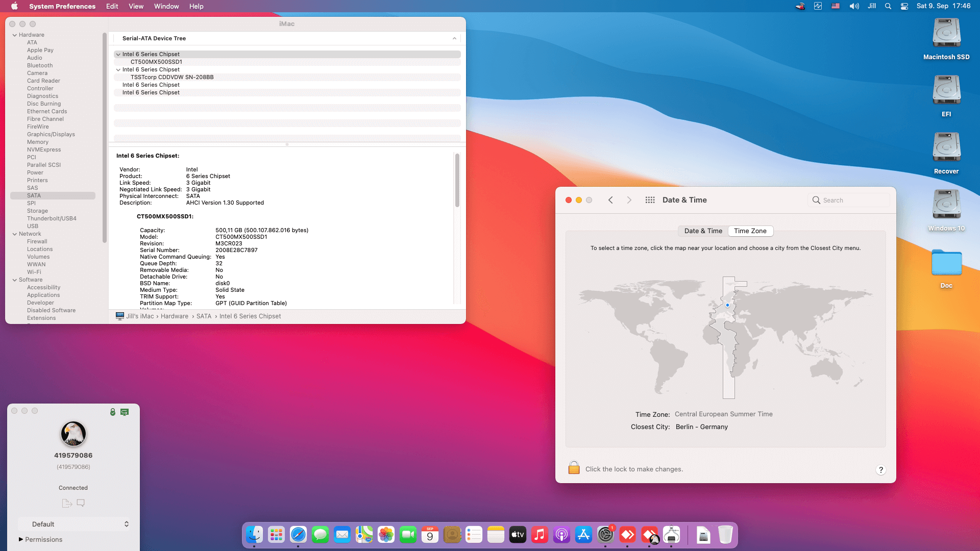Go back in Date & Time preferences
The width and height of the screenshot is (980, 551).
pos(610,200)
